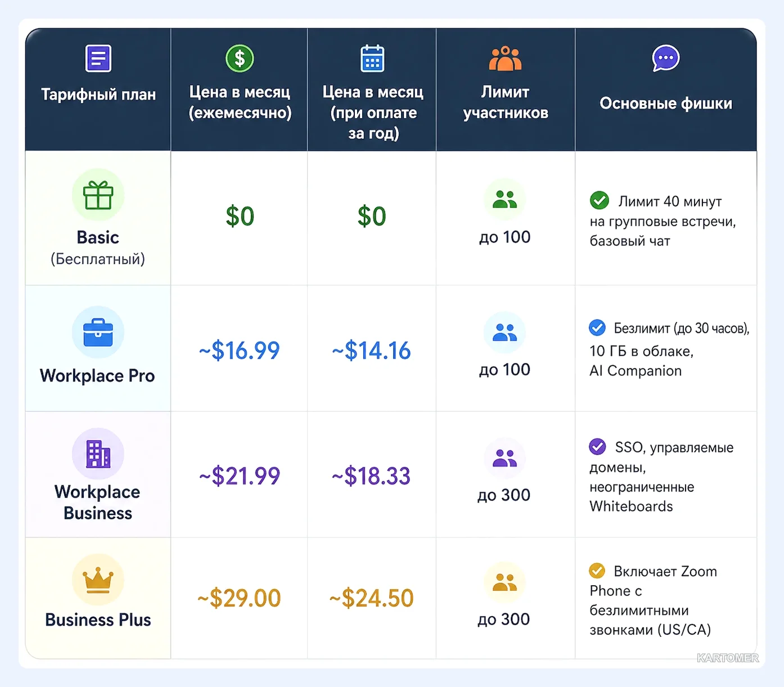
Task: Click the purple checkmark next to SSO
Action: coord(597,447)
